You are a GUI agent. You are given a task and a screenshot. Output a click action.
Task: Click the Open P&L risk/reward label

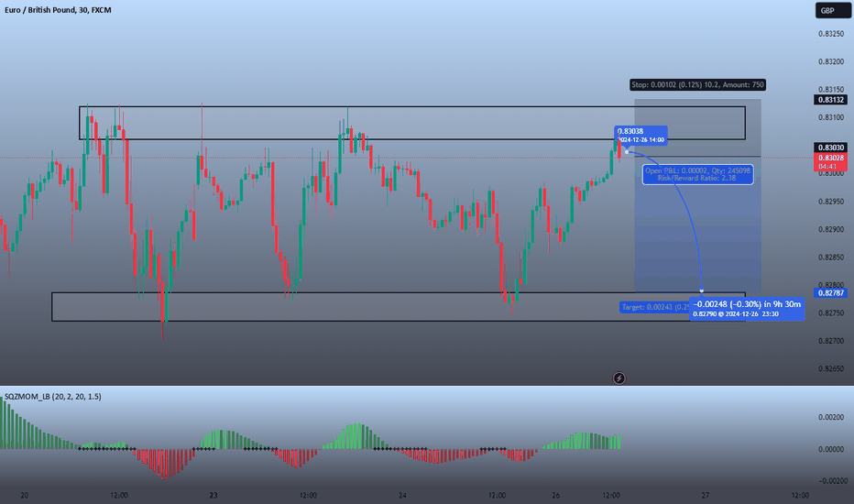[697, 174]
